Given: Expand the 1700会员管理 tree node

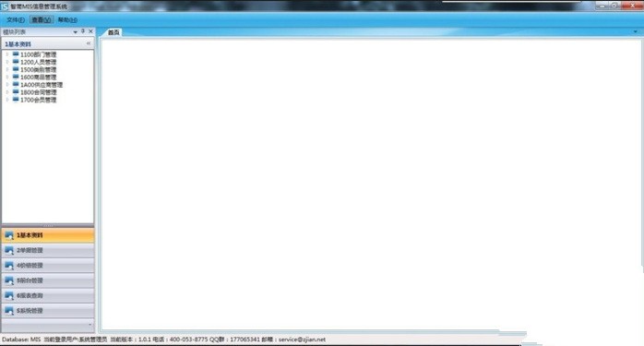Looking at the screenshot, I should (x=7, y=100).
